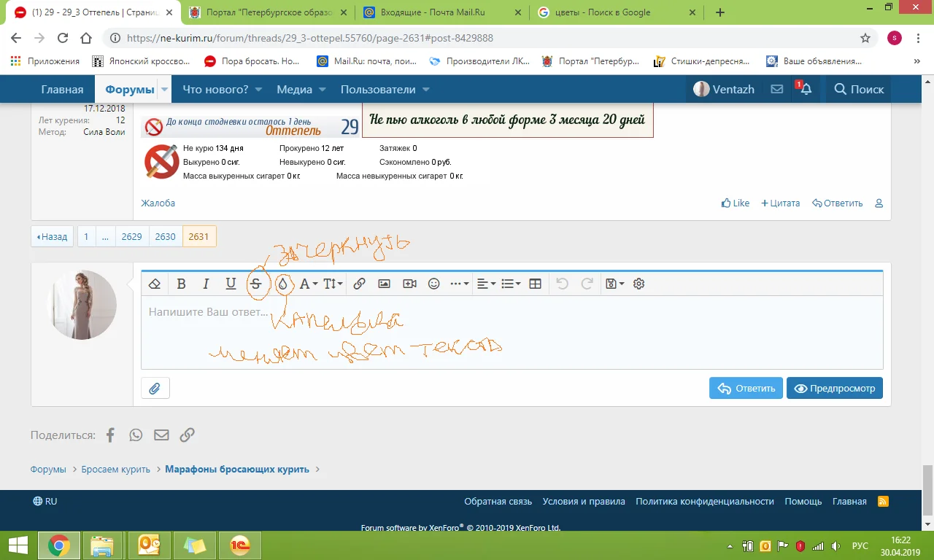Click the insert media video icon
Image resolution: width=934 pixels, height=560 pixels.
point(409,284)
